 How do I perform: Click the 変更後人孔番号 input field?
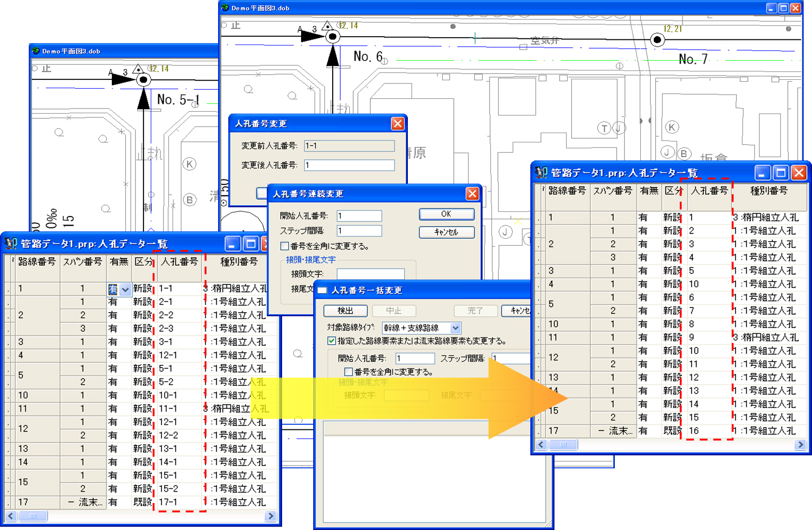coord(349,166)
